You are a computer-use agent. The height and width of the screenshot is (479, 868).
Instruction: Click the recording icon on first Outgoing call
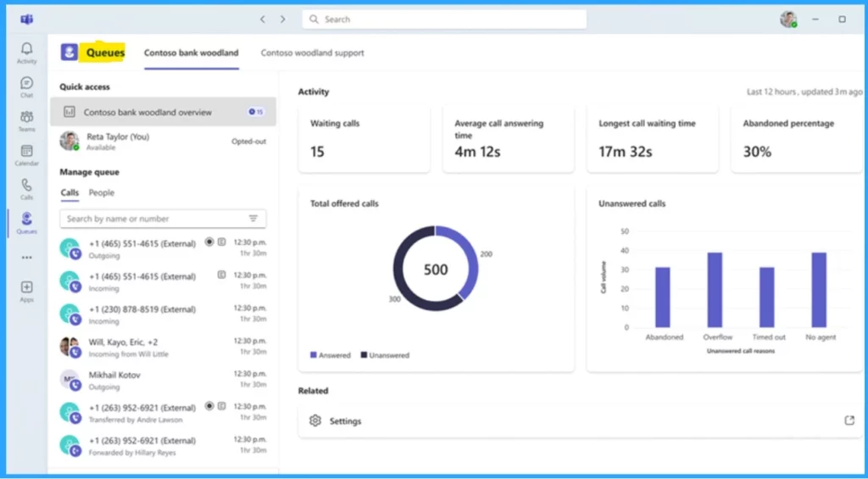click(x=209, y=242)
